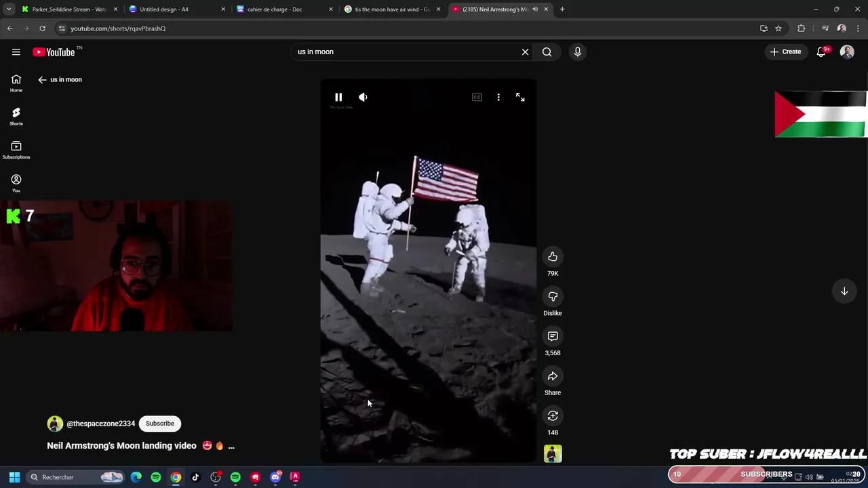Open the sound thumbnail below Remix

[x=553, y=453]
